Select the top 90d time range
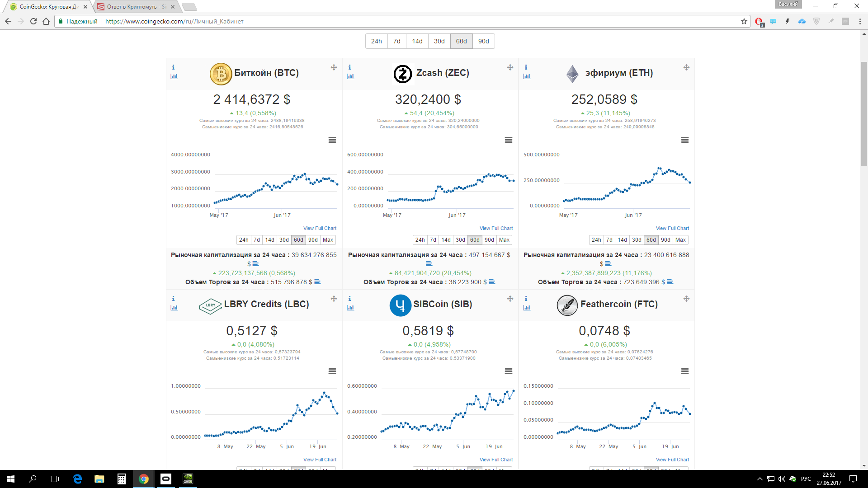The image size is (868, 488). coord(483,41)
